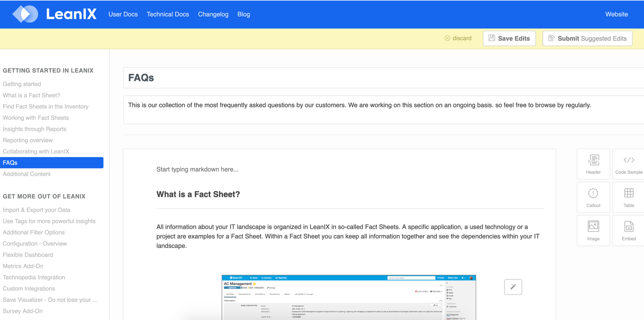Open Metrics Add-On page
Image resolution: width=644 pixels, height=320 pixels.
coord(23,266)
